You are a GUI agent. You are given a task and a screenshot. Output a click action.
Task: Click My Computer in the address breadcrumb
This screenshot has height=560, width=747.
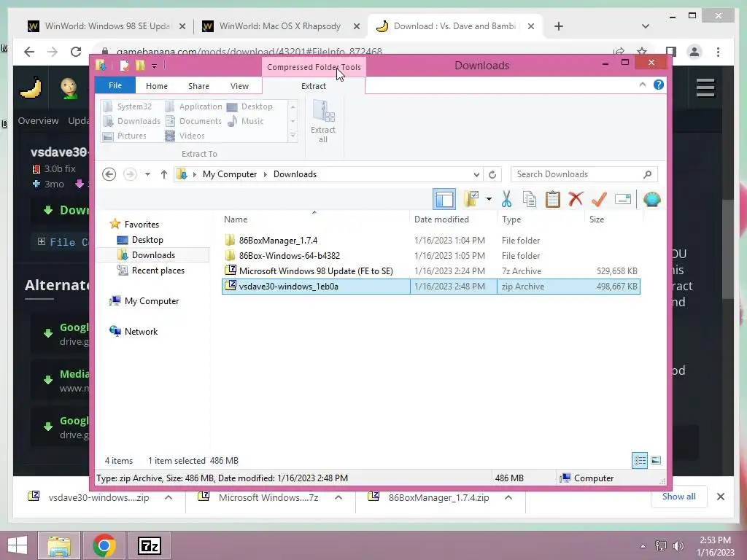coord(230,174)
